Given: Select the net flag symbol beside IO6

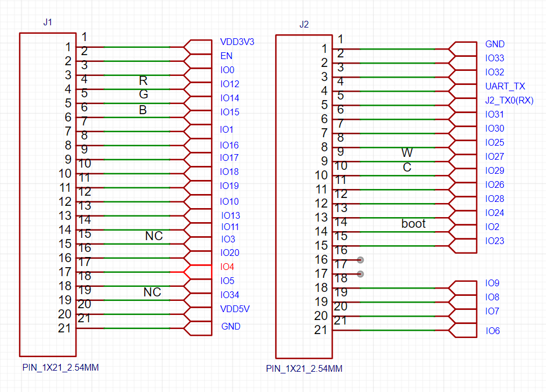Looking at the screenshot, I should pos(463,330).
